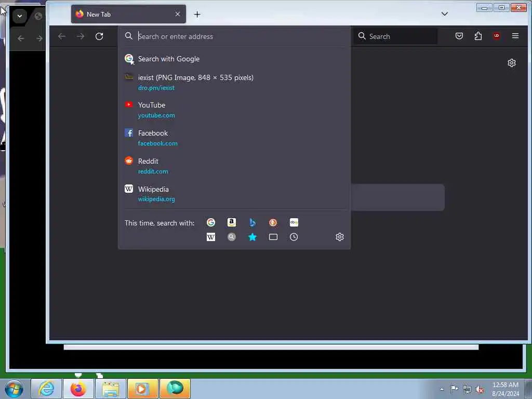Open Firefox application hamburger menu
This screenshot has width=532, height=399.
coord(515,36)
